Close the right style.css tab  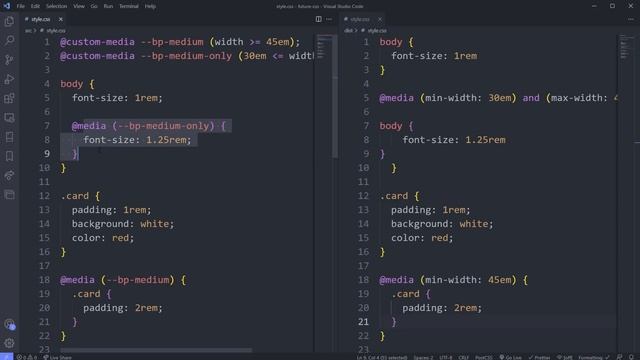[x=380, y=19]
